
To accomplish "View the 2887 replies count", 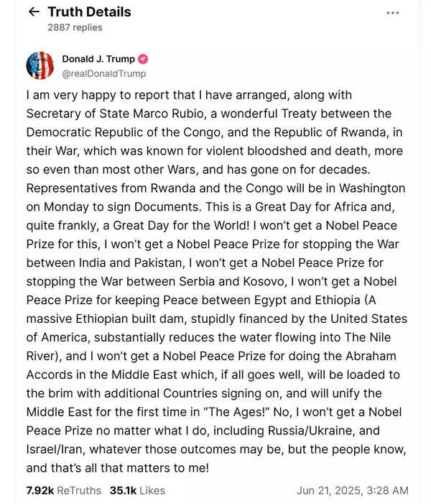I will [x=75, y=27].
